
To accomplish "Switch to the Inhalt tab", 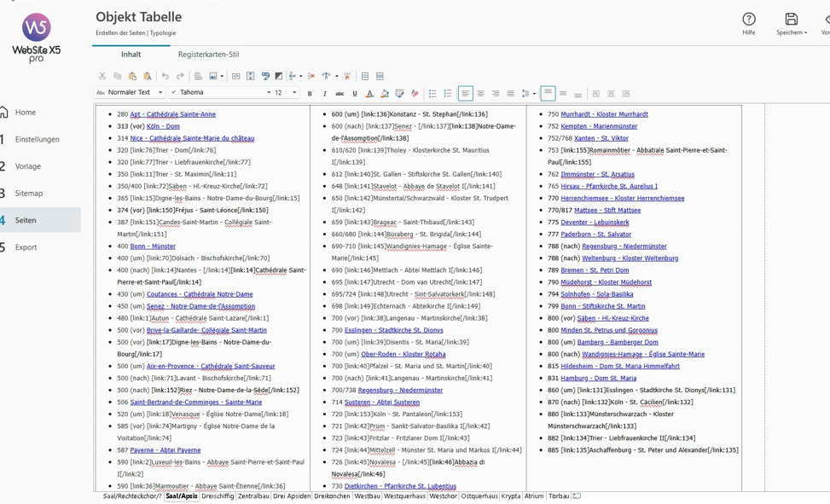I will tap(131, 54).
